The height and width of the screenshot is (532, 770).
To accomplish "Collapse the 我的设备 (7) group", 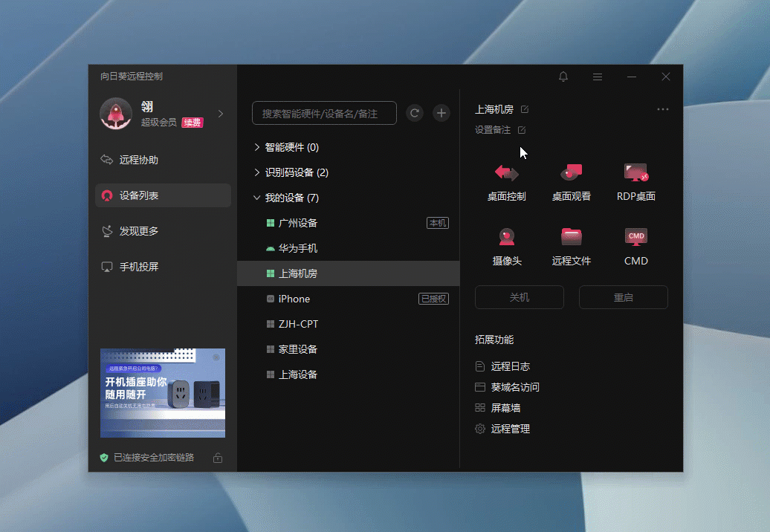I will click(x=257, y=198).
